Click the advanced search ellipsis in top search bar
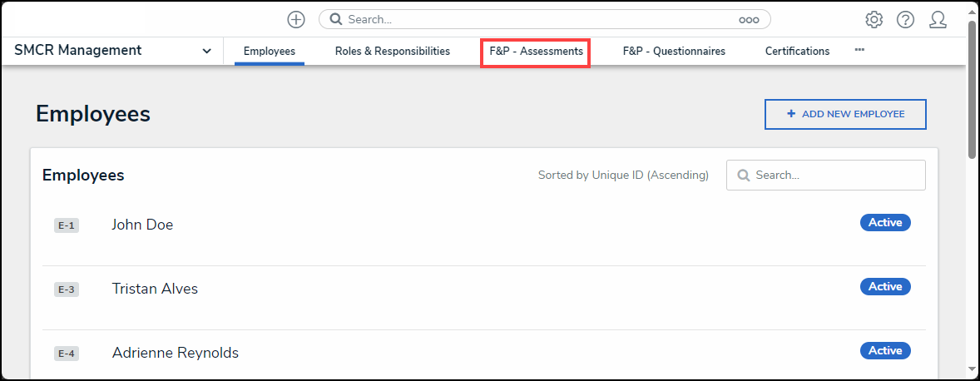980x381 pixels. [749, 19]
